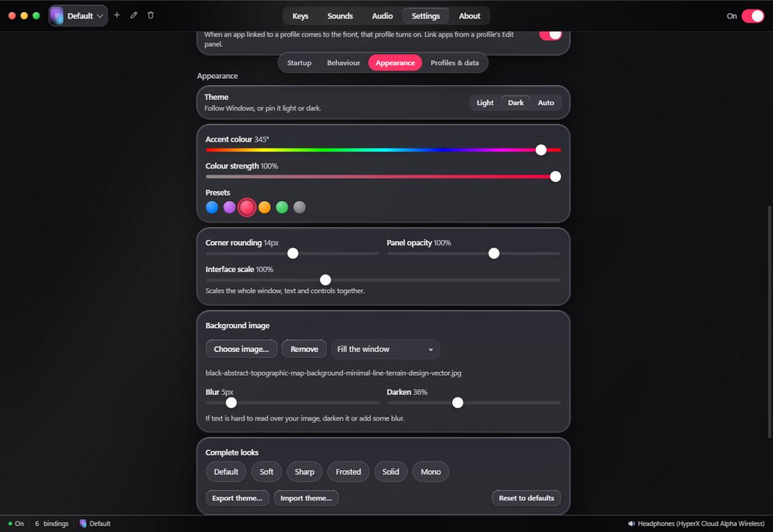Click Remove background image button
Viewport: 773px width, 532px height.
coord(304,349)
